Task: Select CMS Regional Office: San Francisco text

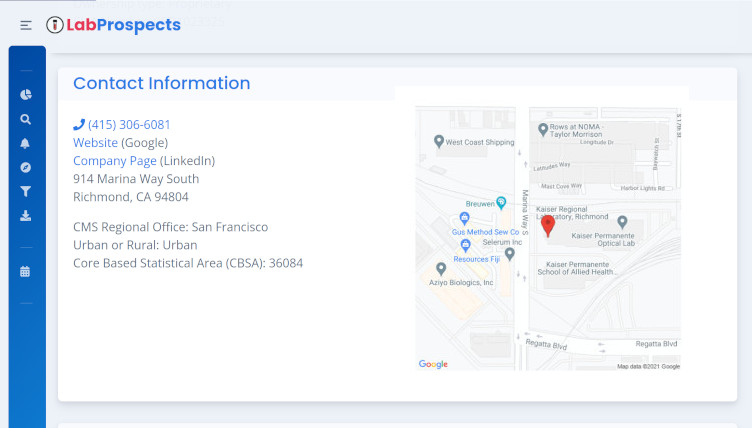Action: tap(170, 227)
